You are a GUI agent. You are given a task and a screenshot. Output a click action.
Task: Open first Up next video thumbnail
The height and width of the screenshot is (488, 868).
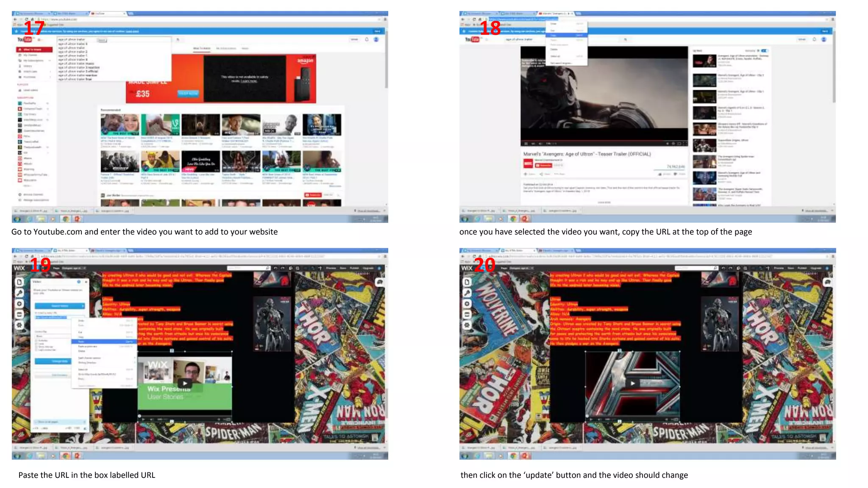point(704,61)
